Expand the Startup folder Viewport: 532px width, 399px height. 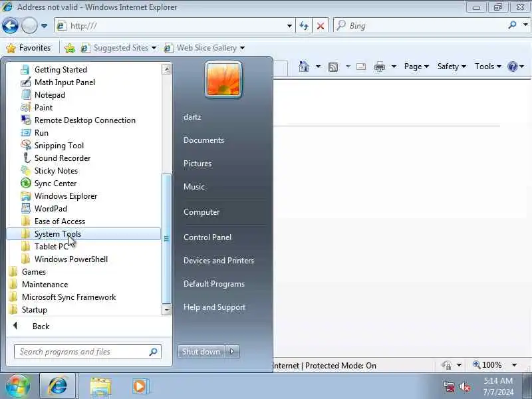tap(84, 310)
